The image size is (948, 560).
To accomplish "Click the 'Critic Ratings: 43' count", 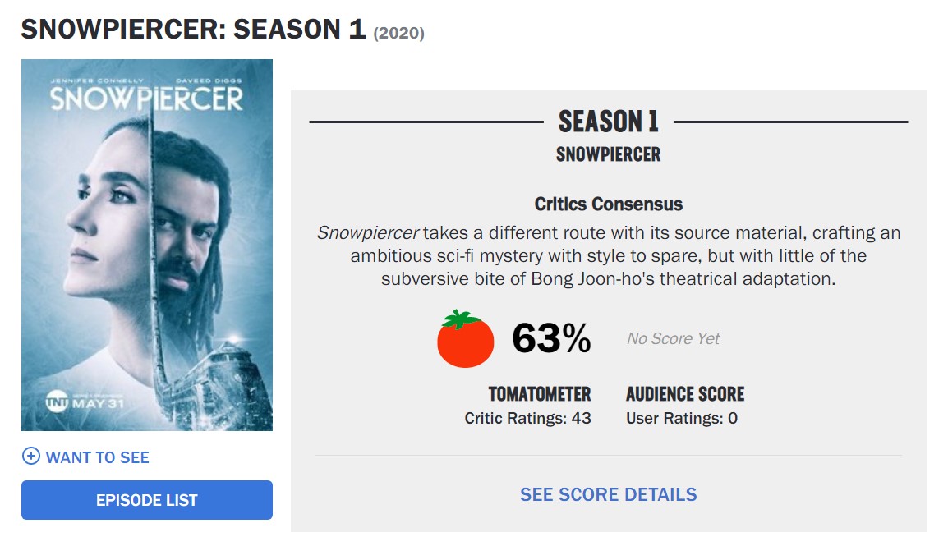I will pos(527,418).
